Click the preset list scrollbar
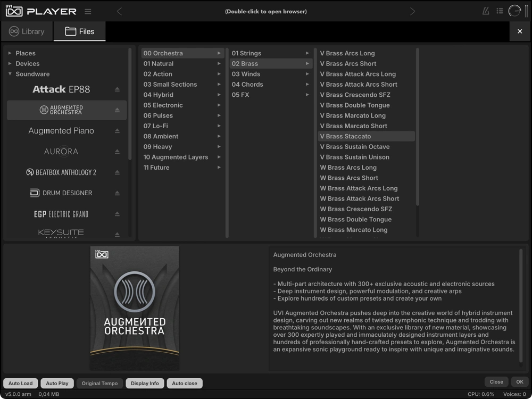 tap(417, 127)
